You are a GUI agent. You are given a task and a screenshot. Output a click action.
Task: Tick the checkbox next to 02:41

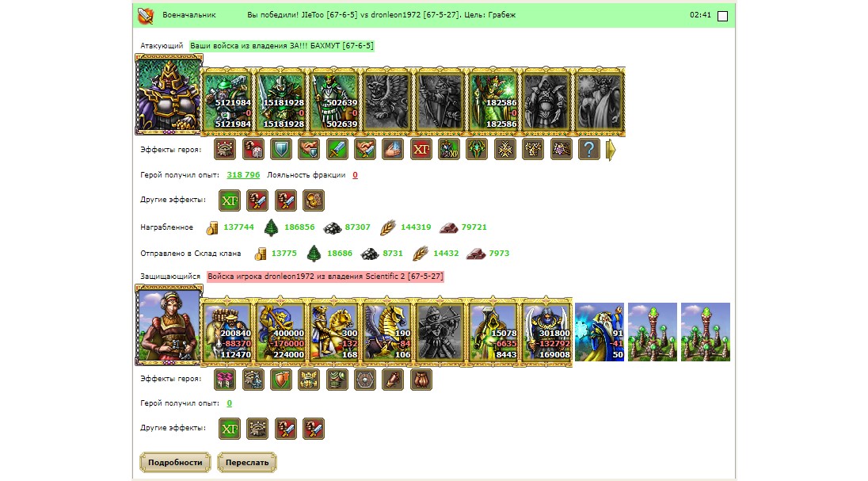(x=722, y=16)
